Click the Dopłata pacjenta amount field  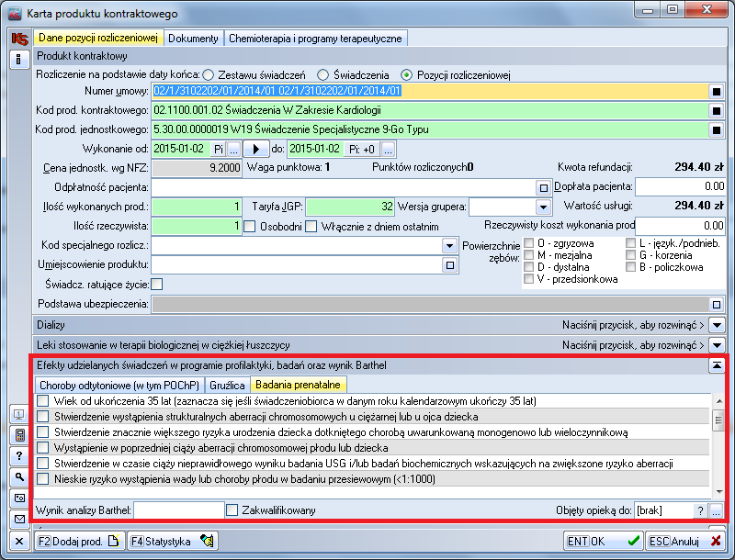[x=680, y=187]
